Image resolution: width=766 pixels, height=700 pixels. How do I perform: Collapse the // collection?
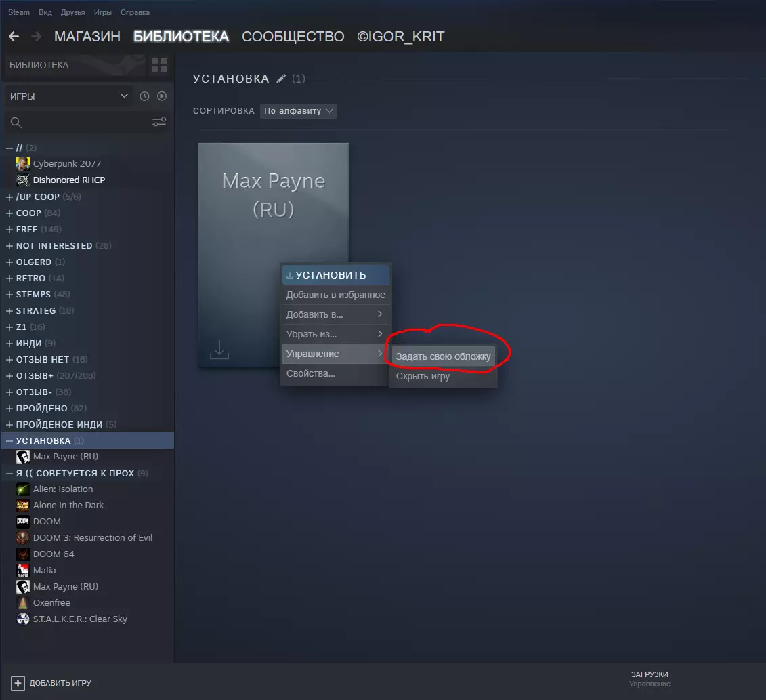(9, 148)
